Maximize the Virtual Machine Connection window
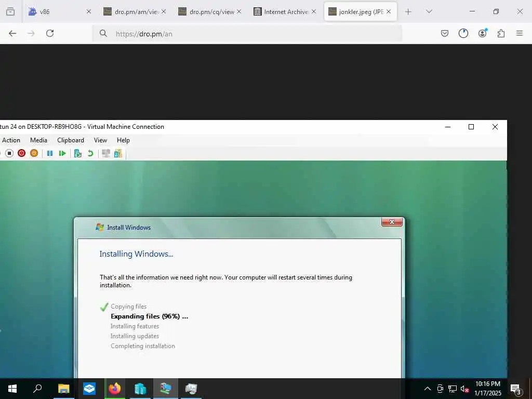 471,127
